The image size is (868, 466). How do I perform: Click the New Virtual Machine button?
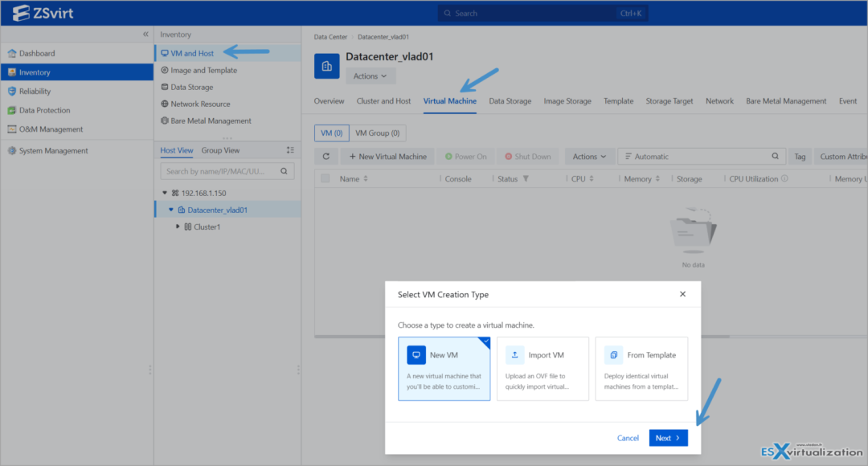click(388, 157)
